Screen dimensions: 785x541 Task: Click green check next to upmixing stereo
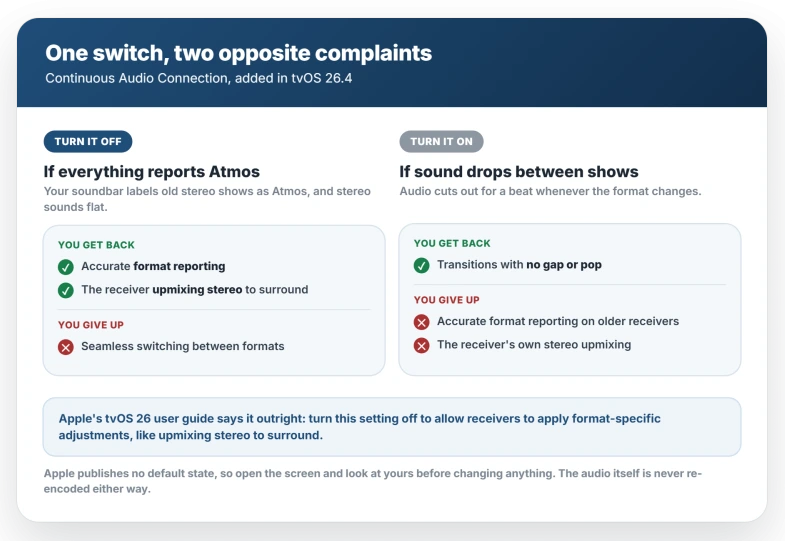click(66, 290)
